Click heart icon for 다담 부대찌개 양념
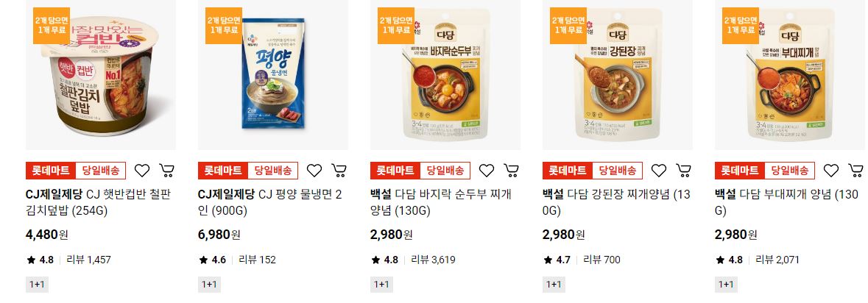 coord(831,171)
